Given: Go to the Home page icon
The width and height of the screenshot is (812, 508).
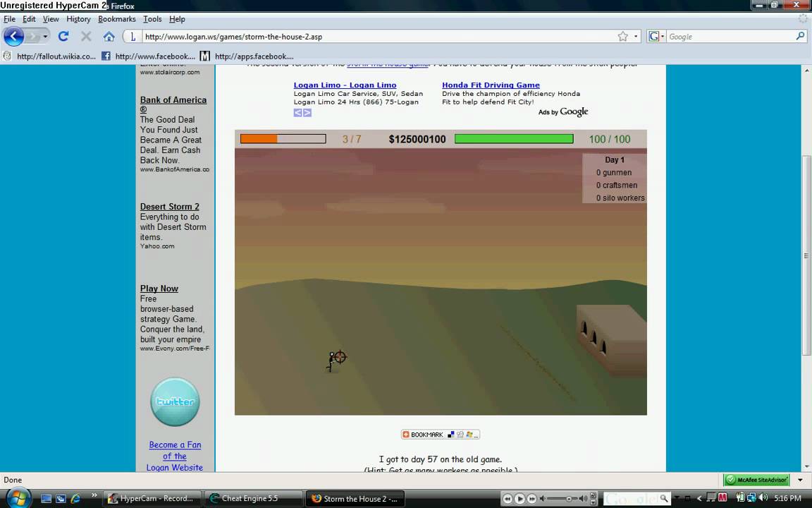Looking at the screenshot, I should [109, 36].
